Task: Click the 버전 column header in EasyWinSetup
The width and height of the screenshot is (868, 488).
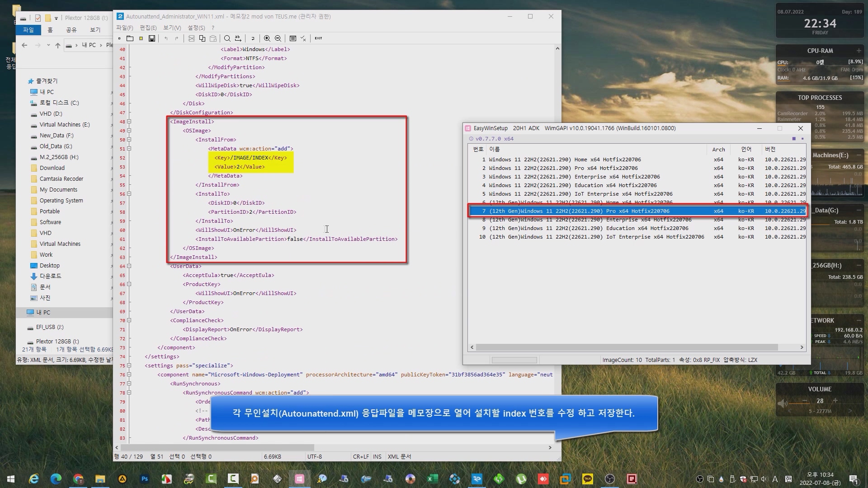Action: click(770, 149)
